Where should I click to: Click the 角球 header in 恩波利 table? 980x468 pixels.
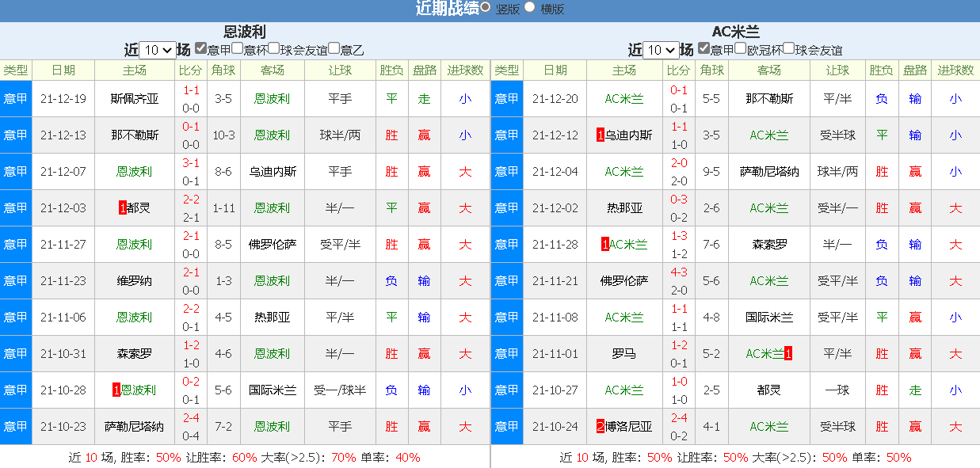pos(223,70)
